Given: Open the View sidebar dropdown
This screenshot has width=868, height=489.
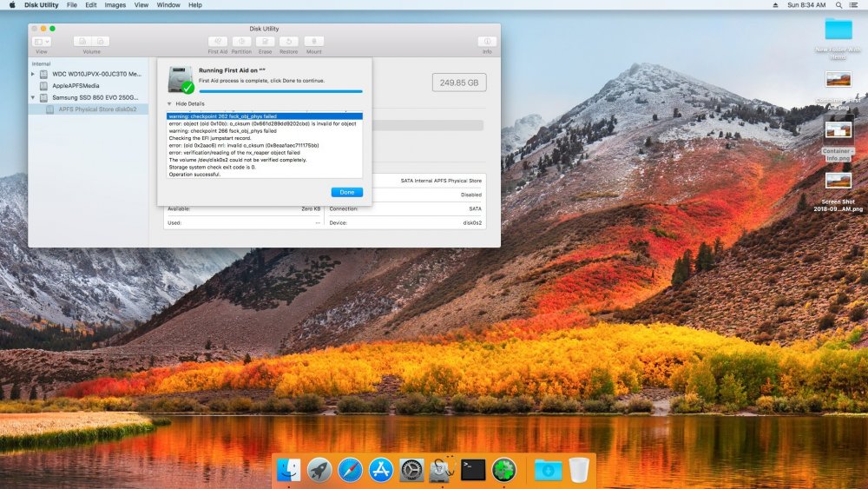Looking at the screenshot, I should tap(42, 42).
